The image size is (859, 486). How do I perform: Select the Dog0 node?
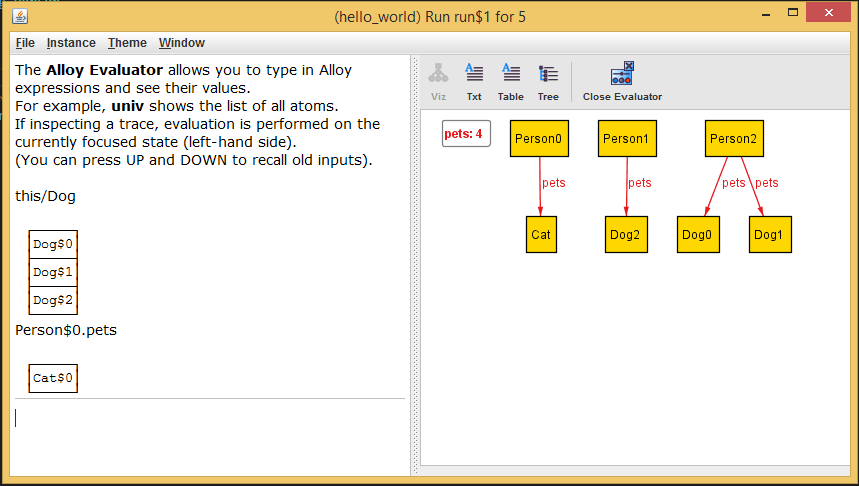698,235
